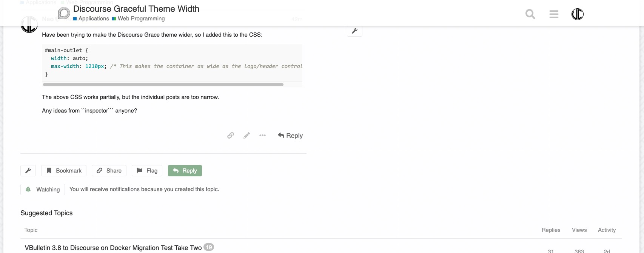Click the user avatar in header
The image size is (644, 253).
click(577, 14)
